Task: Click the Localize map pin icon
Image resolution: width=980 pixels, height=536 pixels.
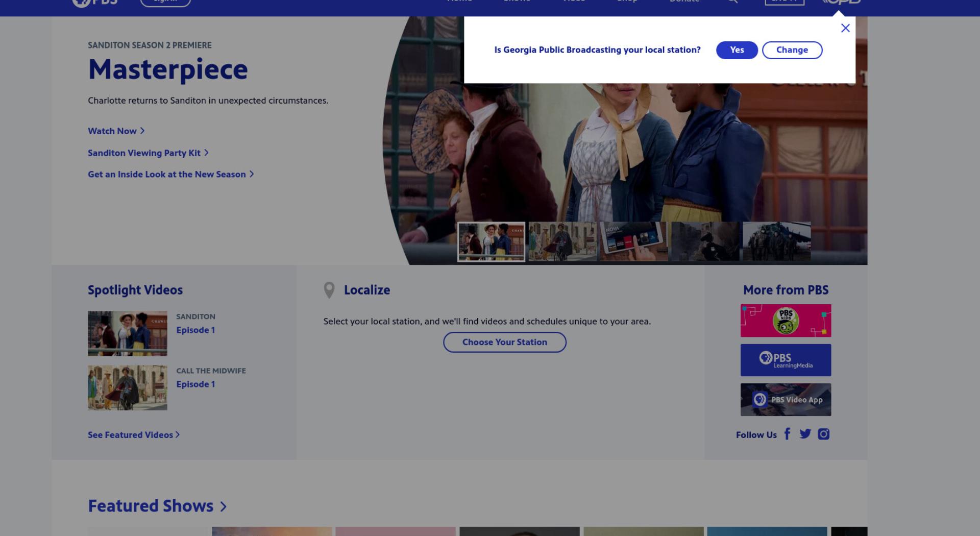Action: pyautogui.click(x=329, y=290)
